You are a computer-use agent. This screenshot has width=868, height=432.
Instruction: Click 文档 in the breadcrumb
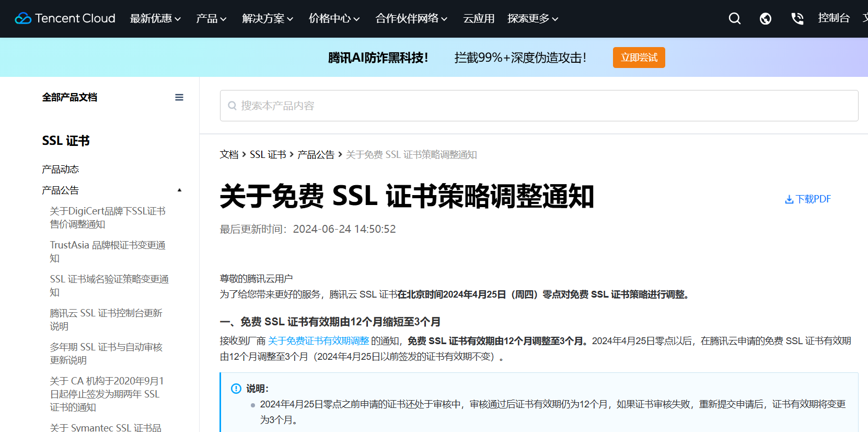(x=229, y=155)
